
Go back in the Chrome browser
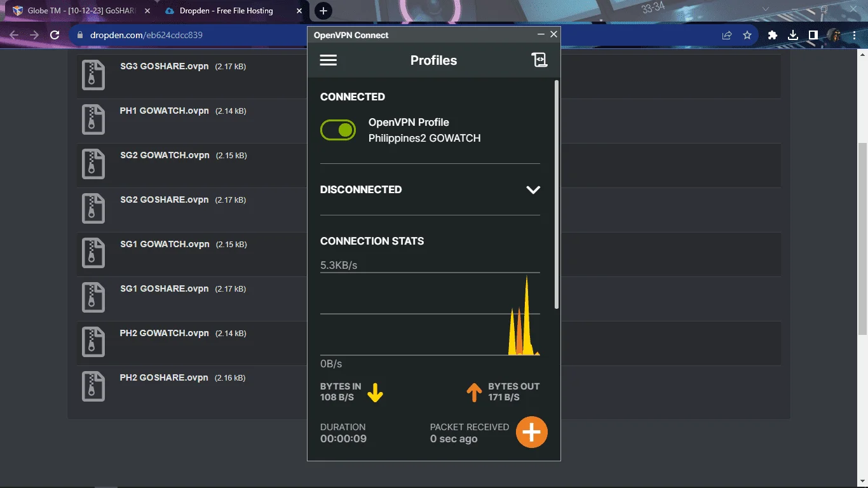(x=14, y=35)
